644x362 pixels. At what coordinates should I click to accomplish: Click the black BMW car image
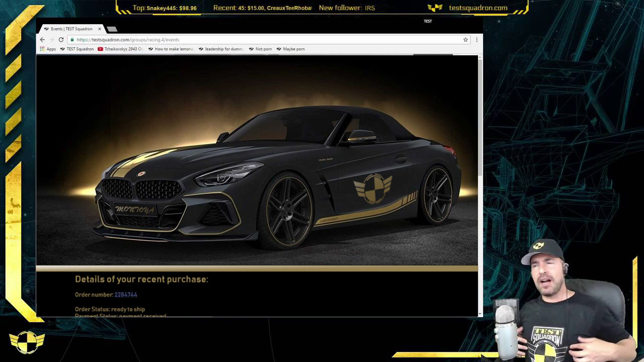(277, 176)
